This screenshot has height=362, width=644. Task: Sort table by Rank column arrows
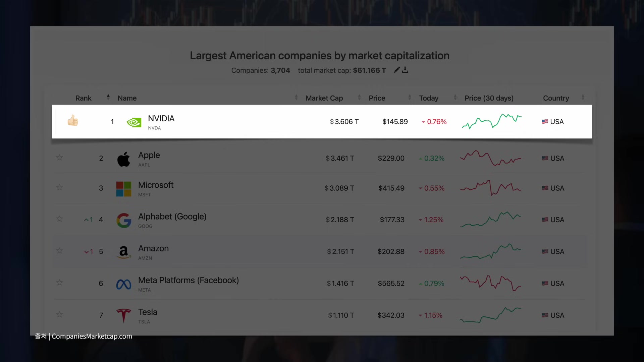click(x=108, y=97)
